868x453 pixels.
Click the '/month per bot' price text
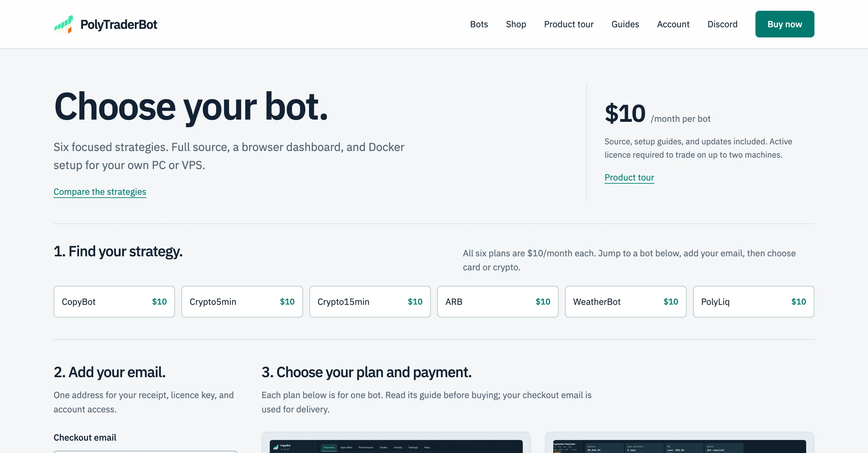[x=680, y=119]
